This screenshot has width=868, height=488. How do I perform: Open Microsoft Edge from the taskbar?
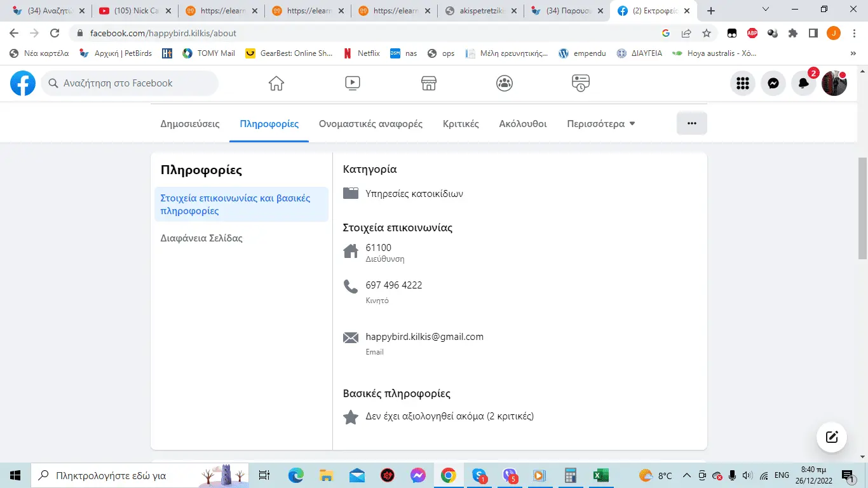[x=296, y=475]
